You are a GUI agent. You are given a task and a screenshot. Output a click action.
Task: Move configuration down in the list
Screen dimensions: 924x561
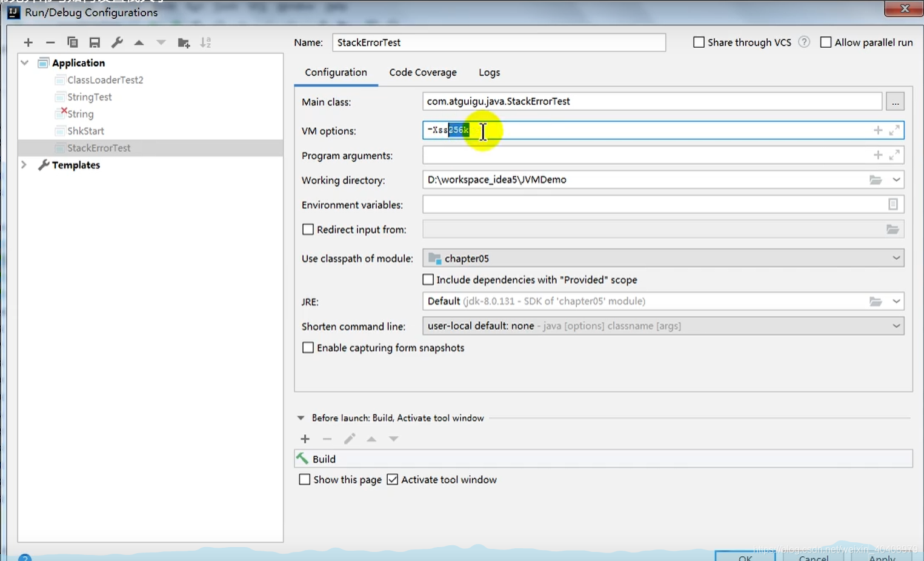coord(161,42)
